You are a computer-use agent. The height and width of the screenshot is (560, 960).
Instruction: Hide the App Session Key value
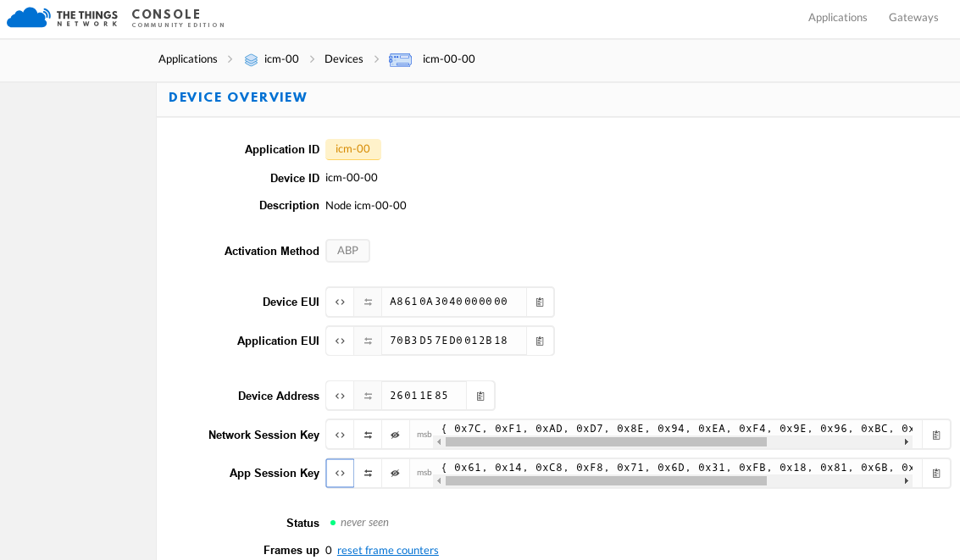coord(396,473)
